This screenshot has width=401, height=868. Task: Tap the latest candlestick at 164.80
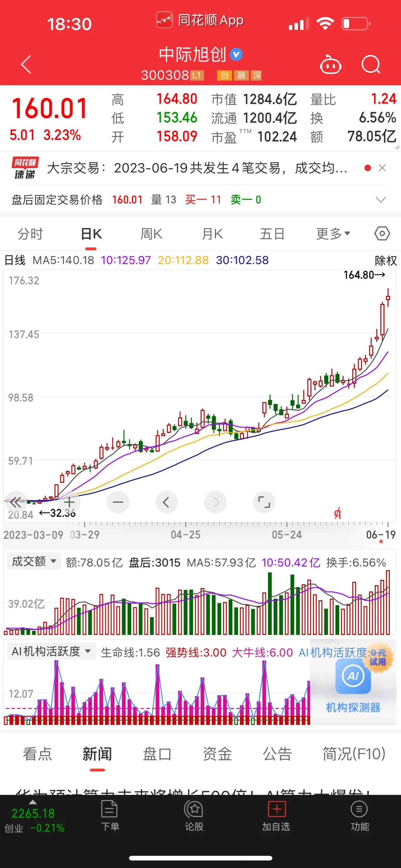(388, 297)
